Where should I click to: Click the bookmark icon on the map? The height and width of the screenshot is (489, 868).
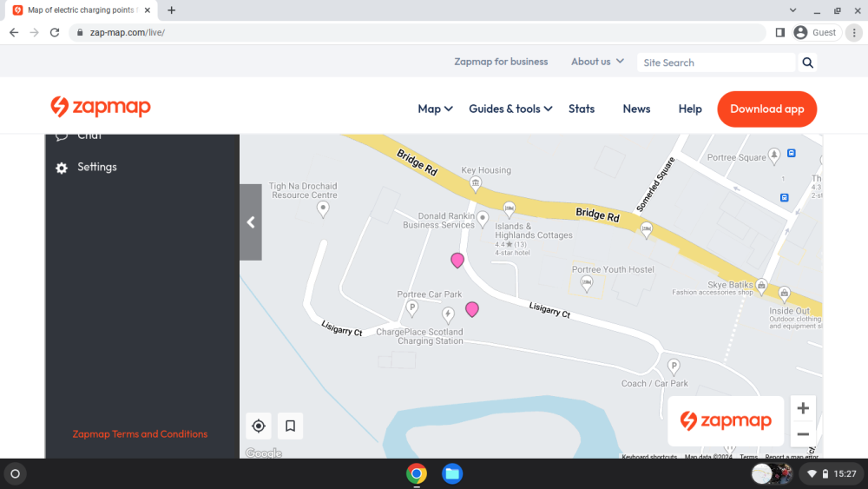point(290,426)
